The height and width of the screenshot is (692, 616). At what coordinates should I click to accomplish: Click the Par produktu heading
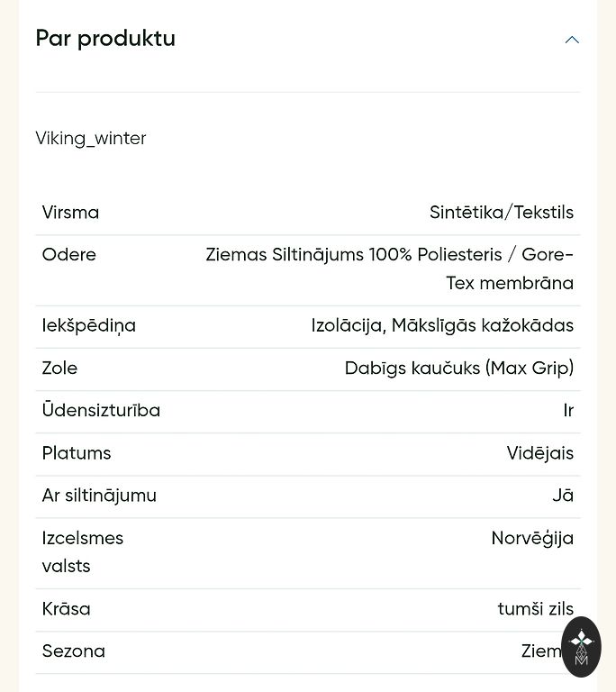tap(105, 39)
